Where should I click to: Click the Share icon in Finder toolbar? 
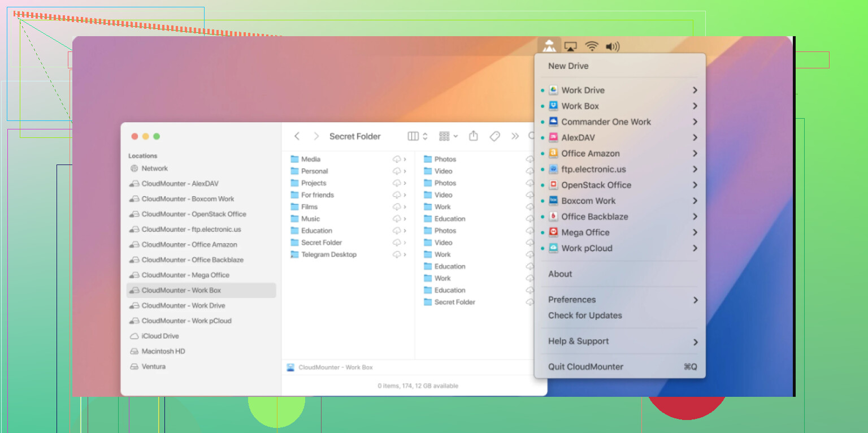point(474,136)
